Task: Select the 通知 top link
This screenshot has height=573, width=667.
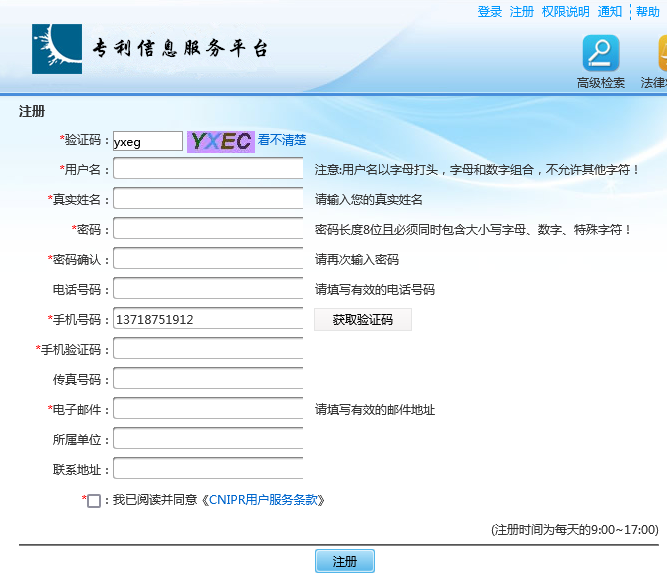Action: (609, 12)
